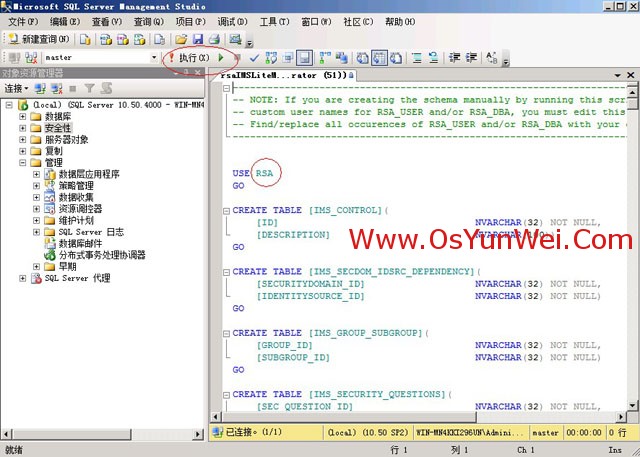
Task: Expand the 数据库 node
Action: (22, 117)
